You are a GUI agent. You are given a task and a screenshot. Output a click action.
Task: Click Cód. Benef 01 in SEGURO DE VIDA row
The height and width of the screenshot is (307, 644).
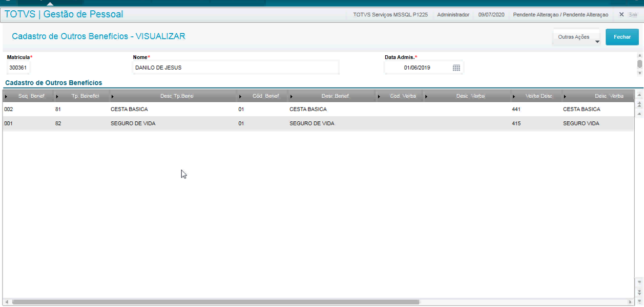pyautogui.click(x=241, y=124)
